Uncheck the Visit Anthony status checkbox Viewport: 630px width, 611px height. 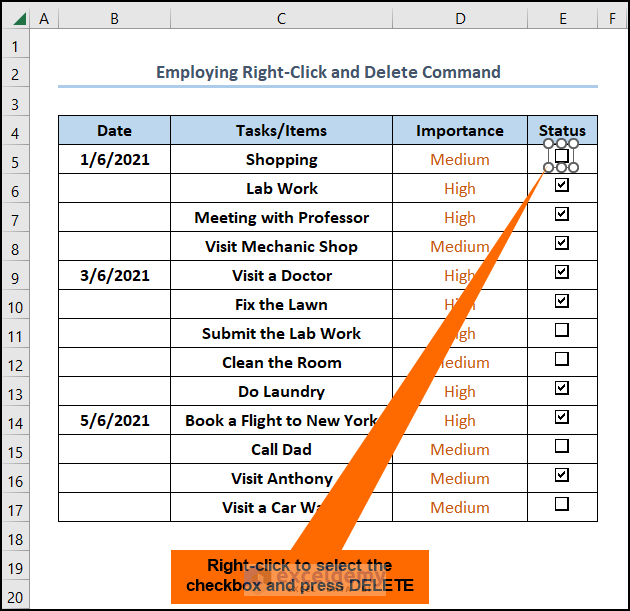[562, 475]
